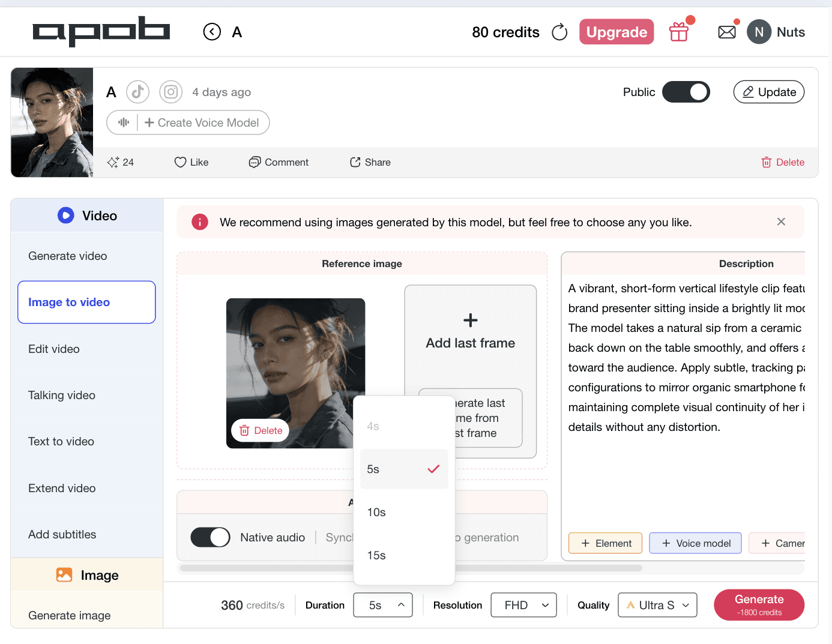Click the Image section picture icon

[x=64, y=575]
